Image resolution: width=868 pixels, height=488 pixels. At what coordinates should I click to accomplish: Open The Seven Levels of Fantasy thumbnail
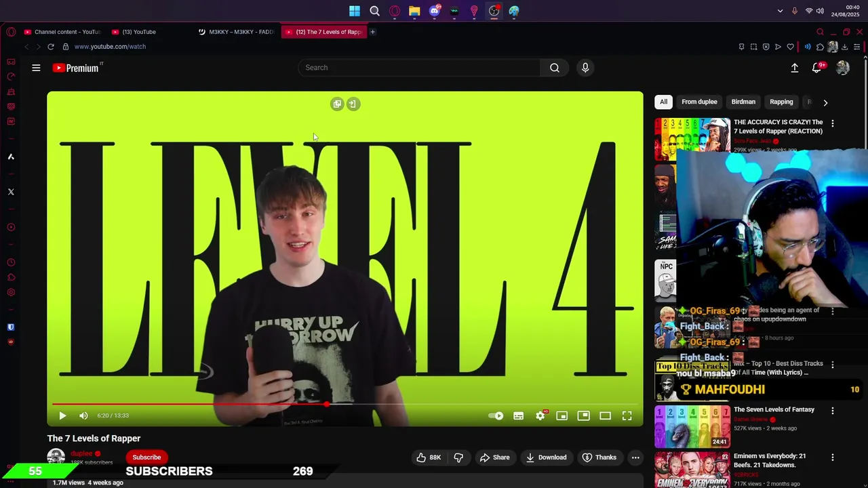tap(692, 426)
